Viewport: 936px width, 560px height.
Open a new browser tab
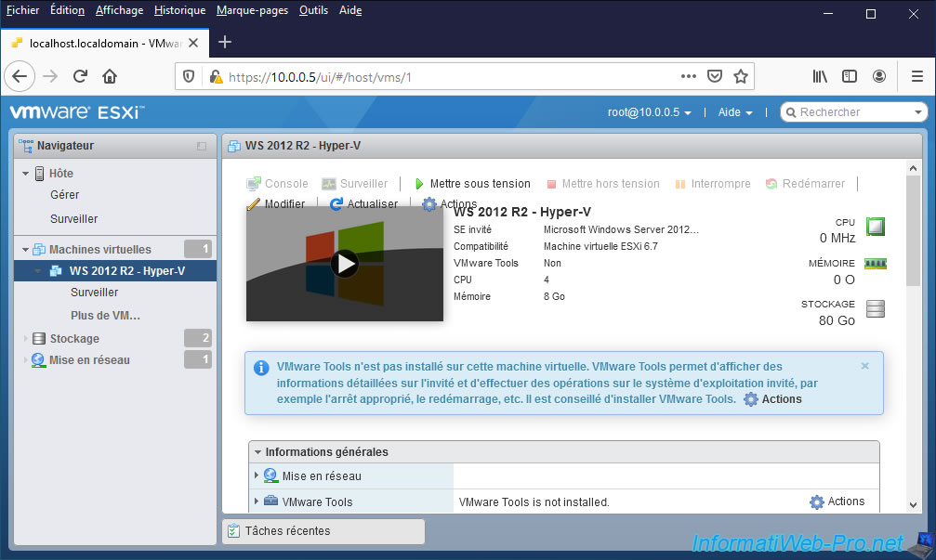225,43
